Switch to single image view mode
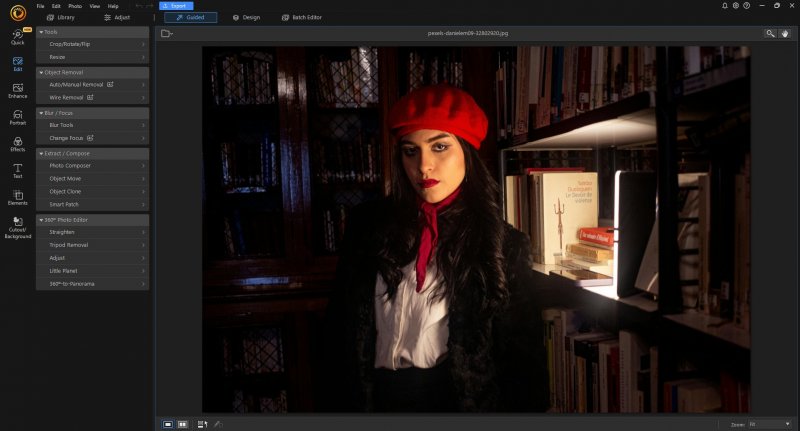Image resolution: width=800 pixels, height=431 pixels. pos(168,424)
